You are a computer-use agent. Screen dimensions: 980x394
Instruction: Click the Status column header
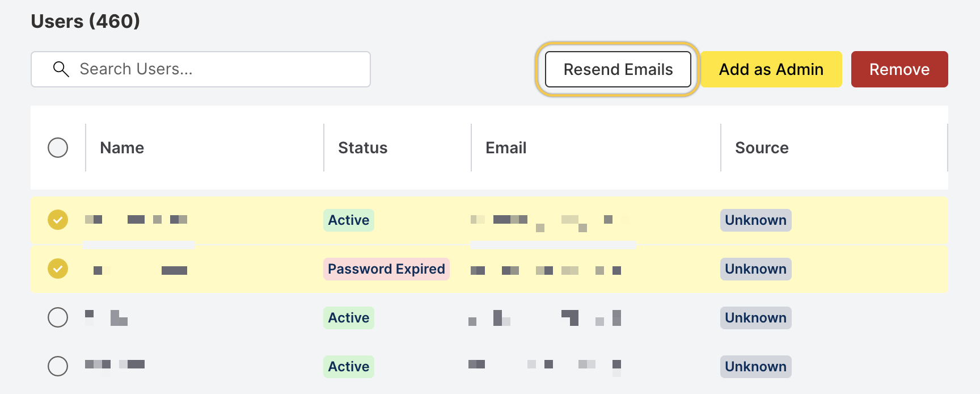coord(362,148)
